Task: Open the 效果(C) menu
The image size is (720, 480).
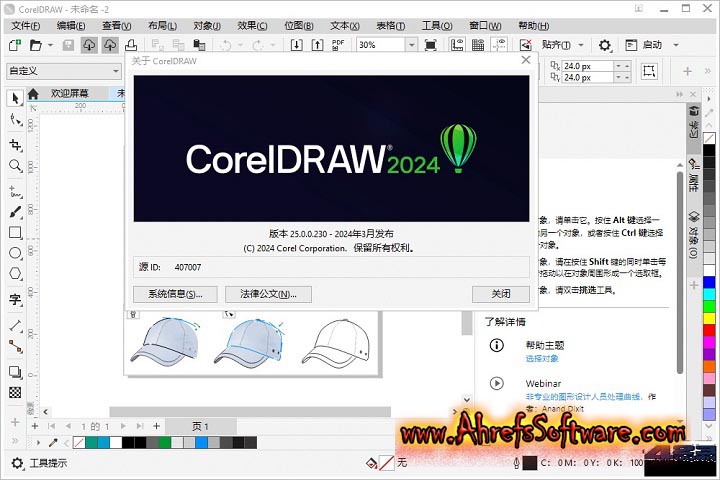Action: click(252, 26)
